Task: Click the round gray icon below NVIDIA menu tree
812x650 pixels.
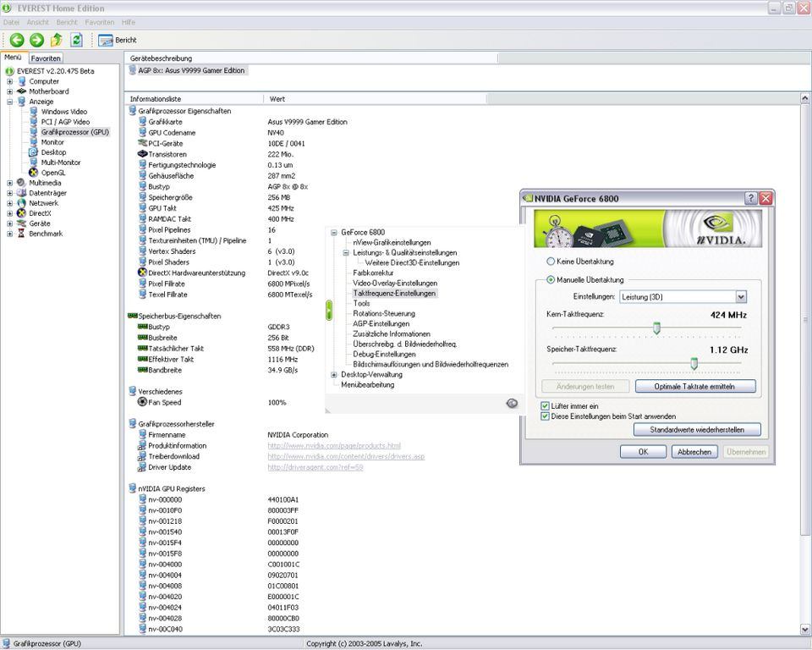Action: 512,403
